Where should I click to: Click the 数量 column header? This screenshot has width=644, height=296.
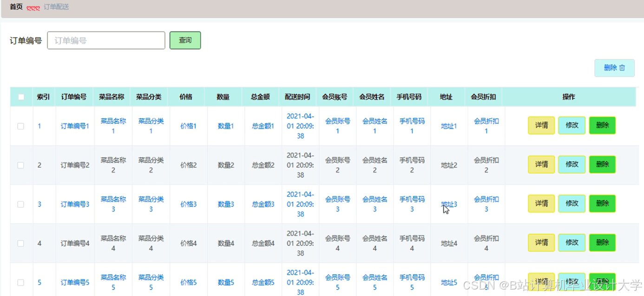click(x=223, y=97)
